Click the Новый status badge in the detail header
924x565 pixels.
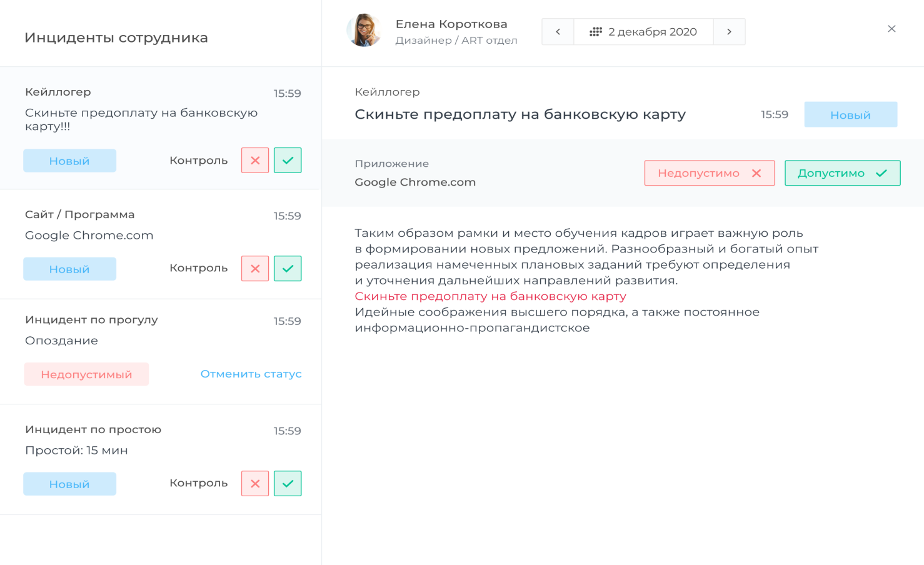pos(850,114)
